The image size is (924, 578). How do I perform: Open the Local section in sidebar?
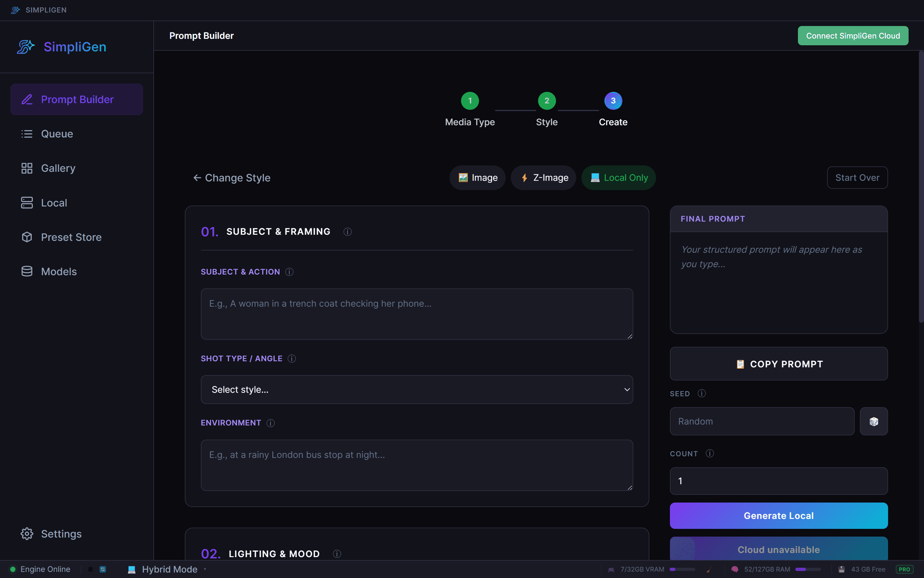point(77,203)
